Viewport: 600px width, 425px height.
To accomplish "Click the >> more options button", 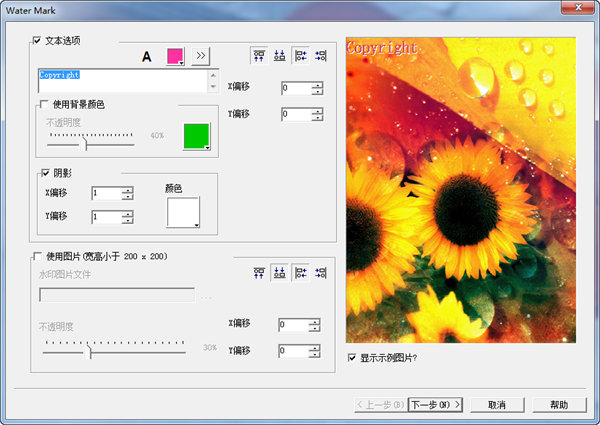I will (x=201, y=56).
